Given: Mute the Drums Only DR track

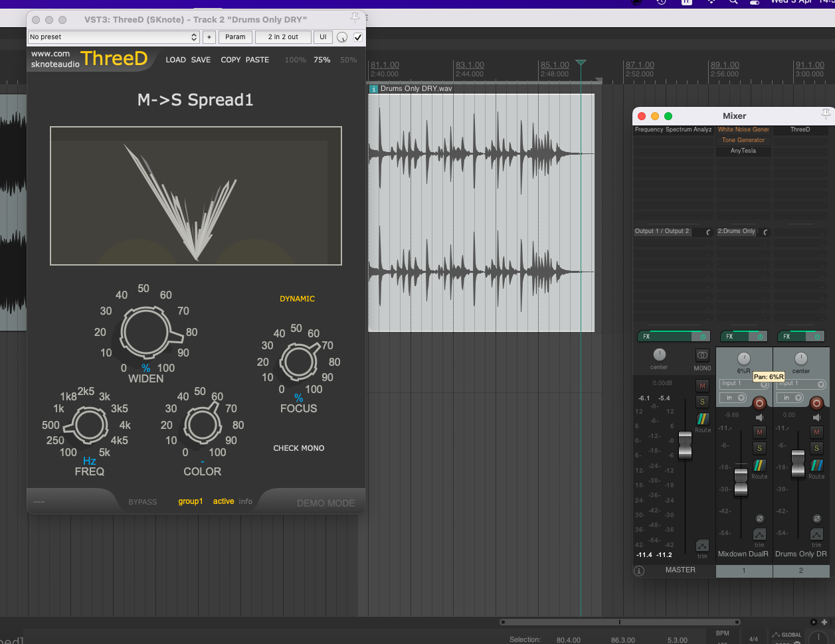Looking at the screenshot, I should pyautogui.click(x=816, y=432).
